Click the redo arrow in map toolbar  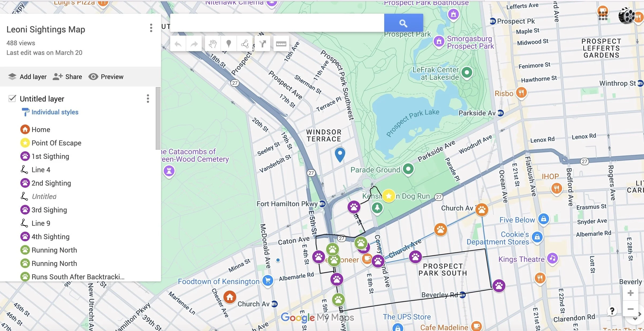click(x=194, y=44)
